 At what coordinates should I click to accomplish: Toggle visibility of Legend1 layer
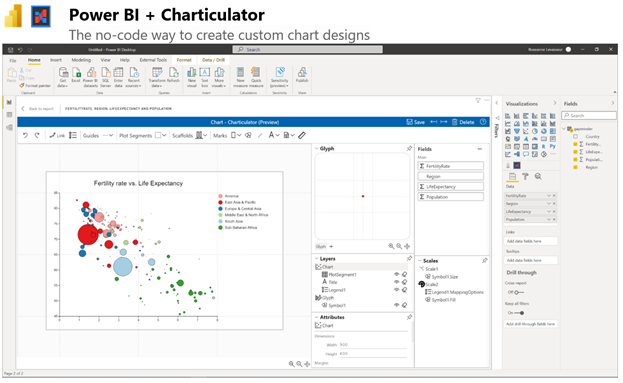[x=396, y=290]
